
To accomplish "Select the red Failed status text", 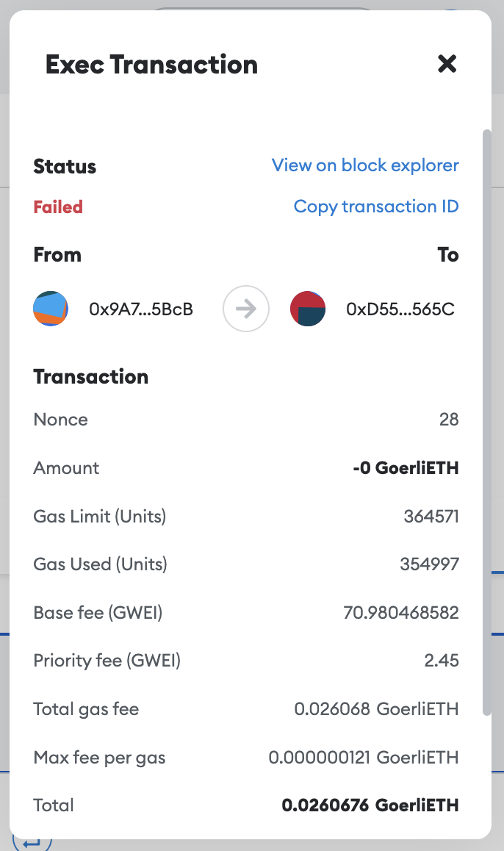I will pyautogui.click(x=58, y=207).
